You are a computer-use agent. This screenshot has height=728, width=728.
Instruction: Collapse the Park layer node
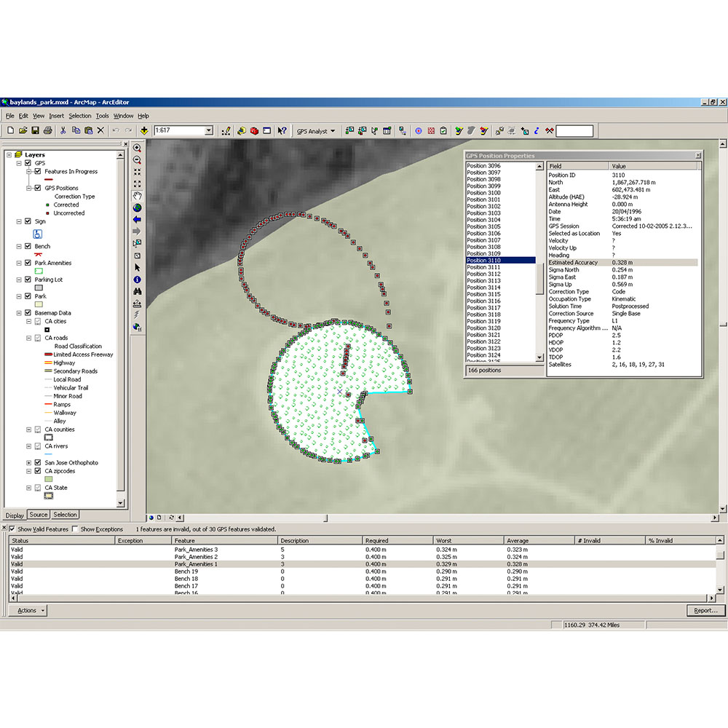19,296
